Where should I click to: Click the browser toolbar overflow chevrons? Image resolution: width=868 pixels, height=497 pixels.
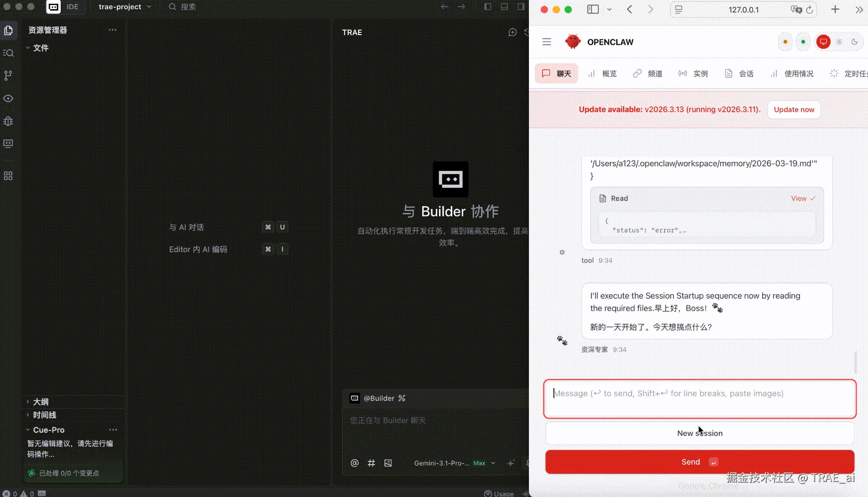click(x=859, y=10)
